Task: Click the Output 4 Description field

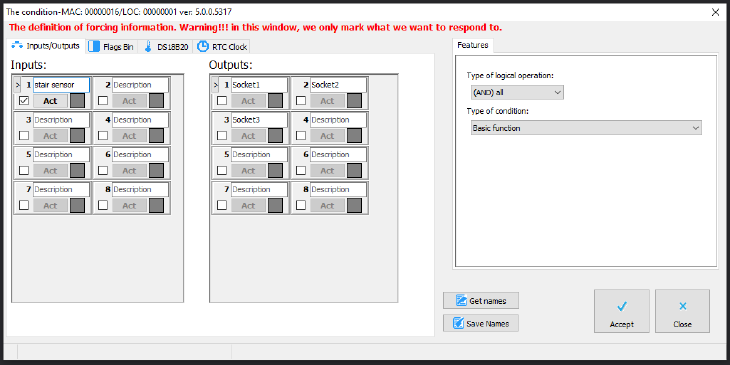Action: click(x=338, y=120)
